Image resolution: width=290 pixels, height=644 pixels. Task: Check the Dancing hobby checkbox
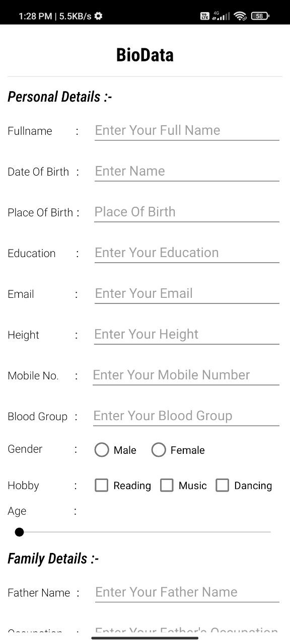click(223, 485)
